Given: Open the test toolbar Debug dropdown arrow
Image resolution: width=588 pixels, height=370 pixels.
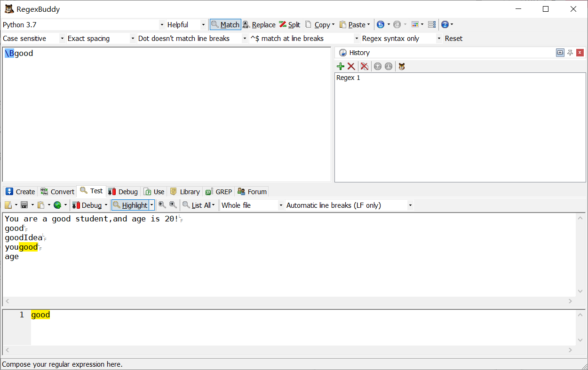Looking at the screenshot, I should pos(106,205).
